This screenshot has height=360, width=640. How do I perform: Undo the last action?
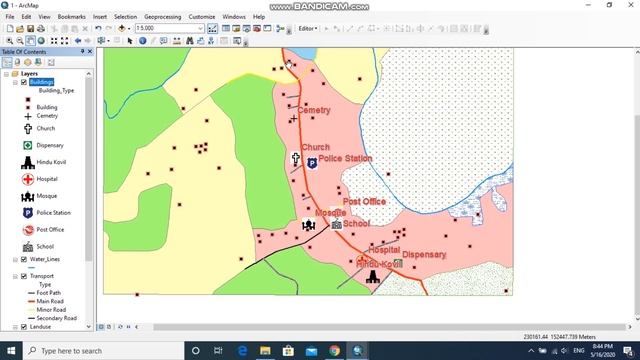(x=98, y=29)
